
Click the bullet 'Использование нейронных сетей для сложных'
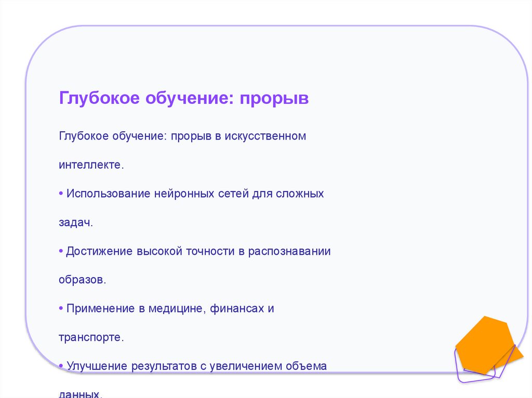point(191,193)
